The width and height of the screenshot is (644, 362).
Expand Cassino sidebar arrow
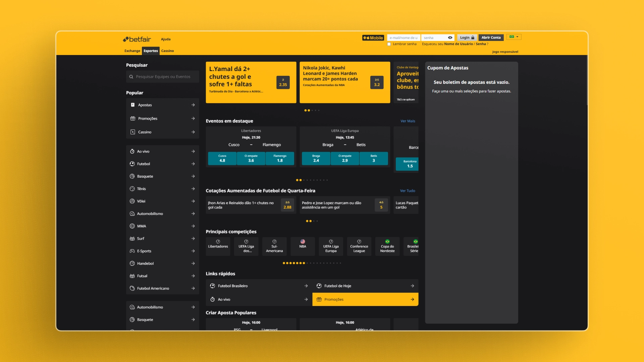(x=193, y=132)
